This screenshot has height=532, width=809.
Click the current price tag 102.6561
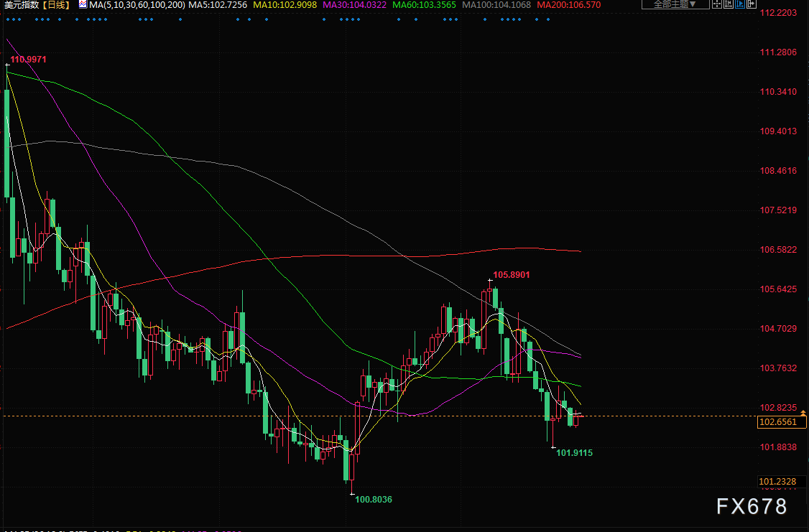pos(781,422)
